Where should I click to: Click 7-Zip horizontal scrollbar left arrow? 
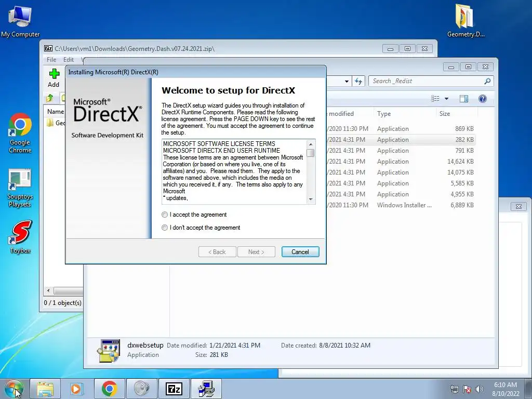(48, 291)
